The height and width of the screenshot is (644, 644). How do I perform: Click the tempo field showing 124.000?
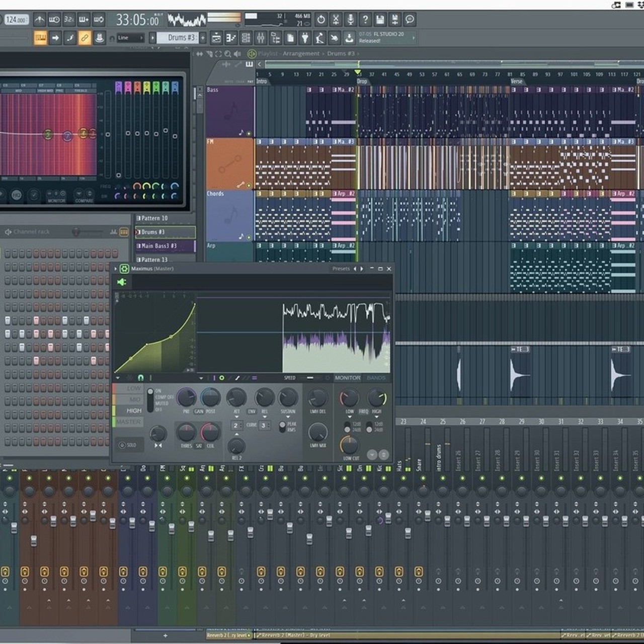pos(16,20)
